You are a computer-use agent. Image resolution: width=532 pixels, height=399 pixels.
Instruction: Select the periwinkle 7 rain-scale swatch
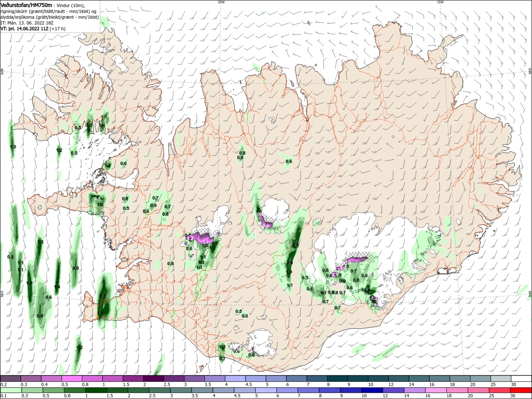[x=308, y=390]
